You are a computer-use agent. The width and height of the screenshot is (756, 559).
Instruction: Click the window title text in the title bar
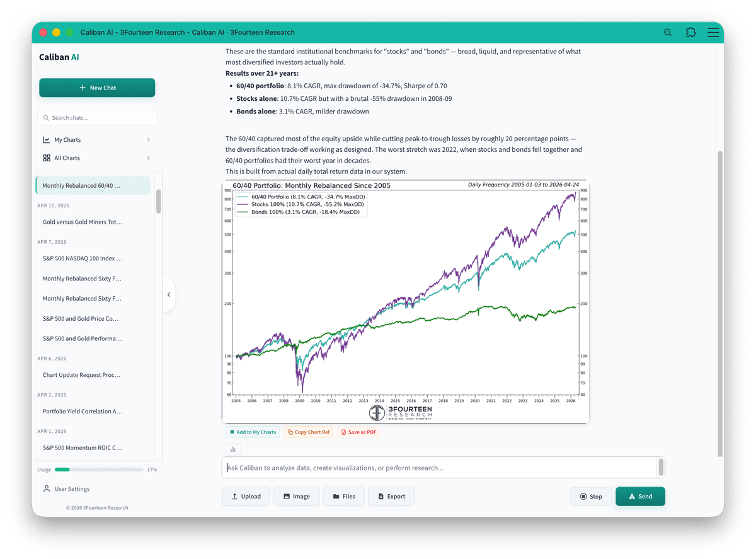(x=189, y=32)
